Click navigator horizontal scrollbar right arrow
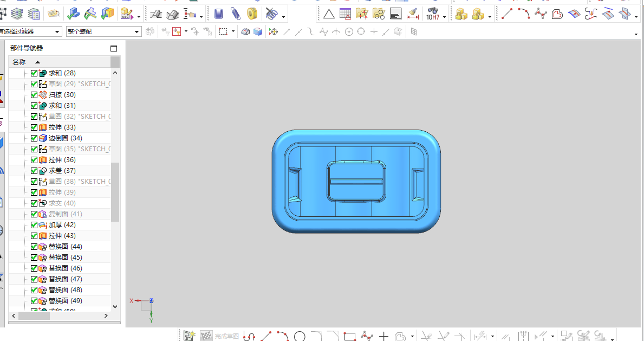 coord(106,316)
